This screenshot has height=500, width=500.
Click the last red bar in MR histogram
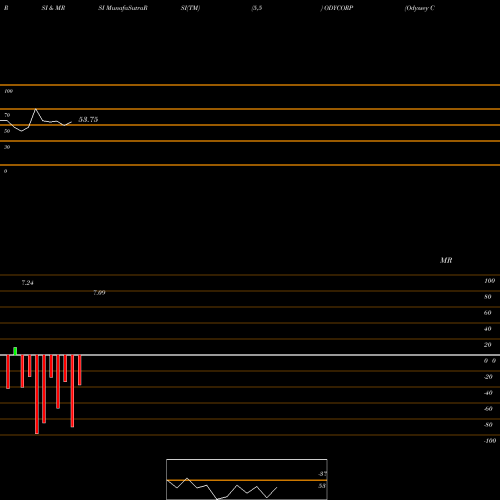(x=80, y=370)
